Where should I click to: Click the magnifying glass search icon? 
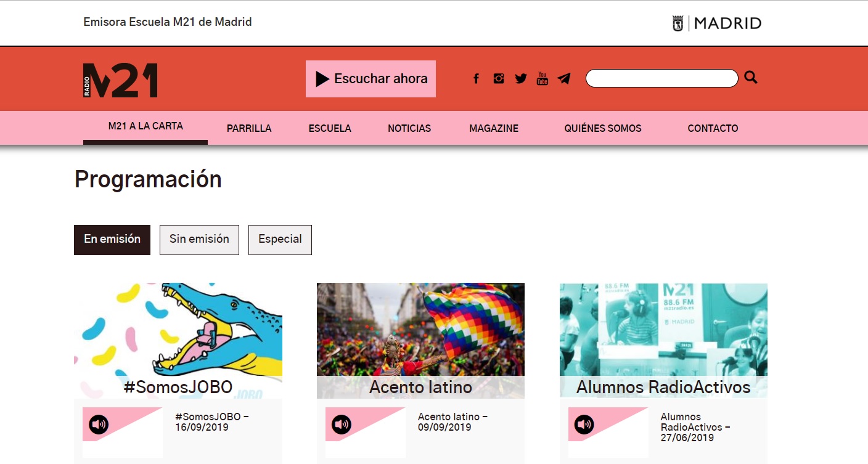click(750, 78)
